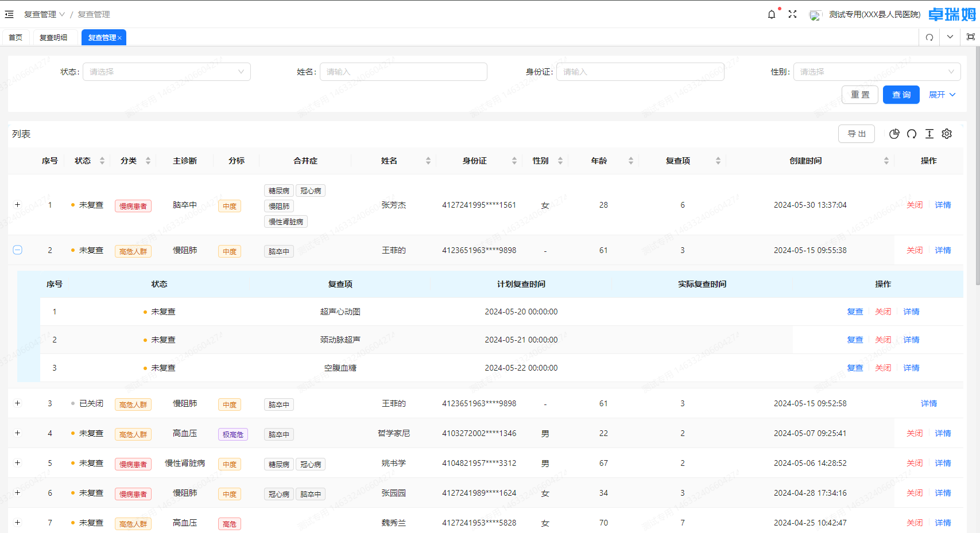Click the 高危 tag in row 7

229,524
